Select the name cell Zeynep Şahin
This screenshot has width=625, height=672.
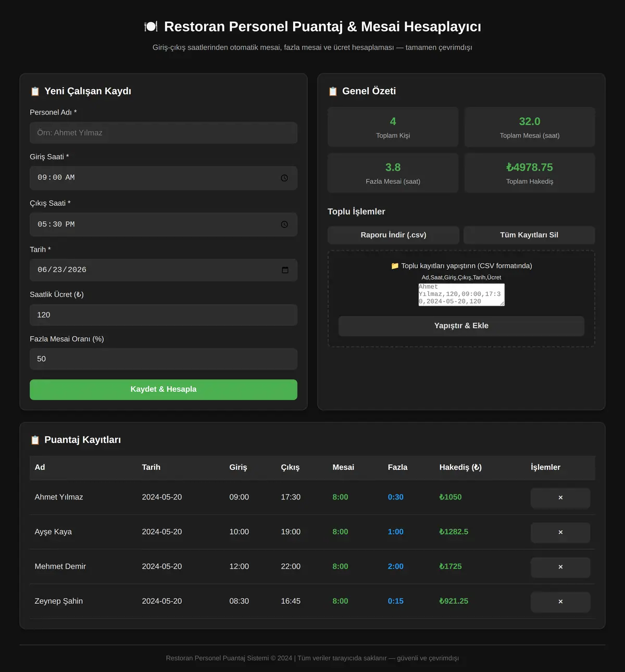point(59,601)
